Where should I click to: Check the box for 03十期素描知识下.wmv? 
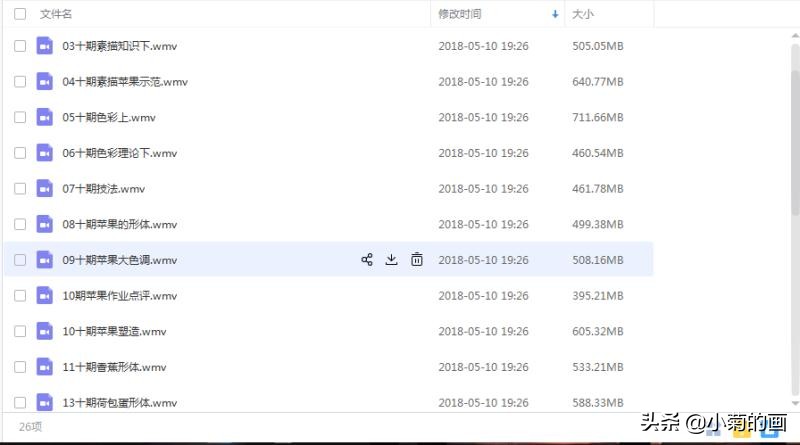point(20,46)
